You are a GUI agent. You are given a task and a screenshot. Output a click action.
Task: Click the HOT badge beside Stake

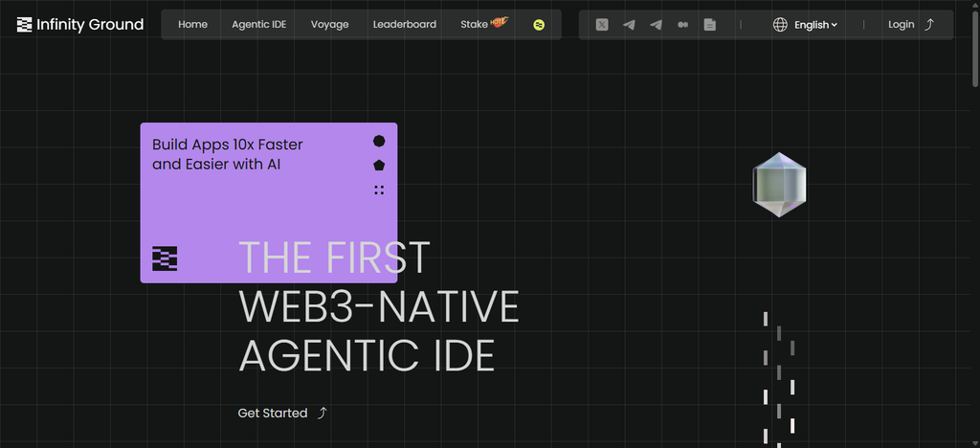500,22
